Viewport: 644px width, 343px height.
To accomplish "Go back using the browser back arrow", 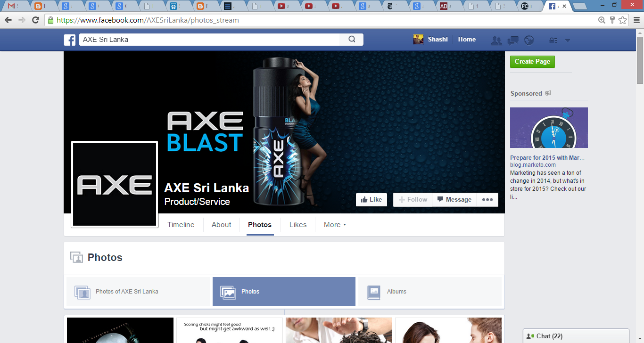I will coord(8,20).
